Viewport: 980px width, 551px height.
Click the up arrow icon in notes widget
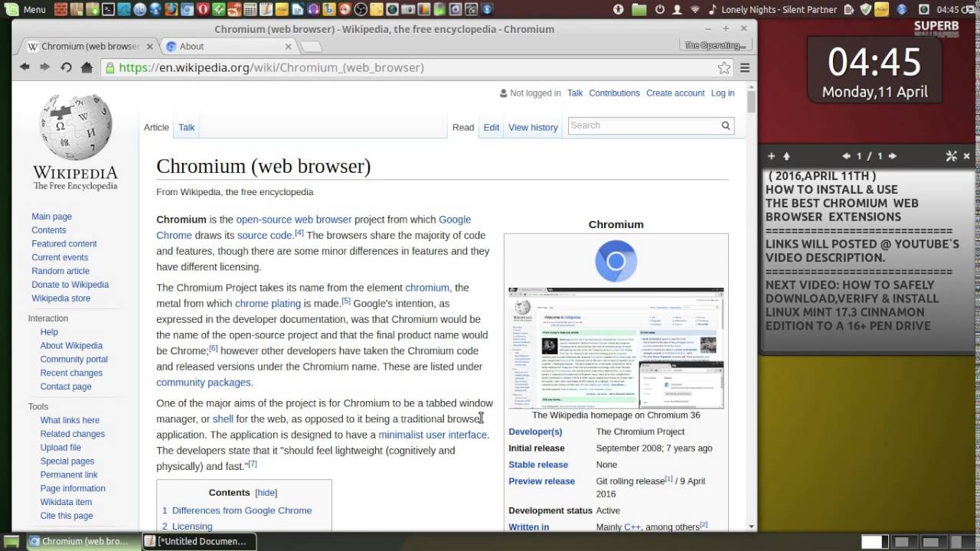point(786,156)
